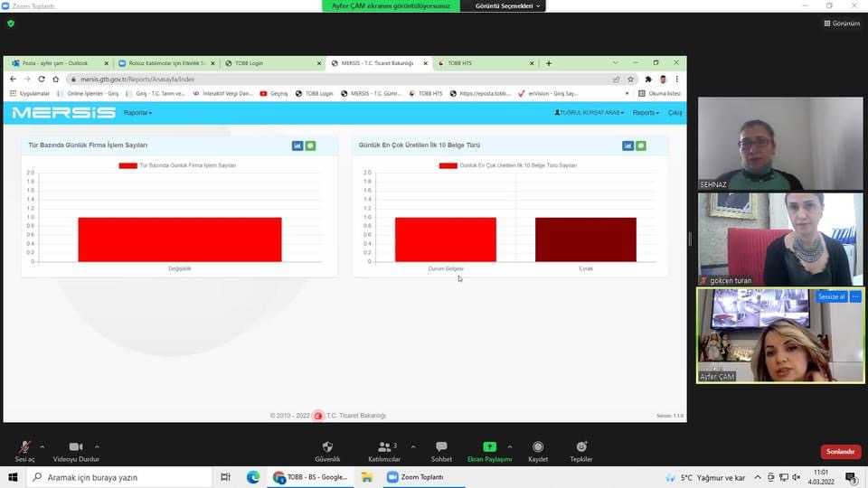
Task: Expand audio options arrow next to Sesi aç
Action: 42,446
